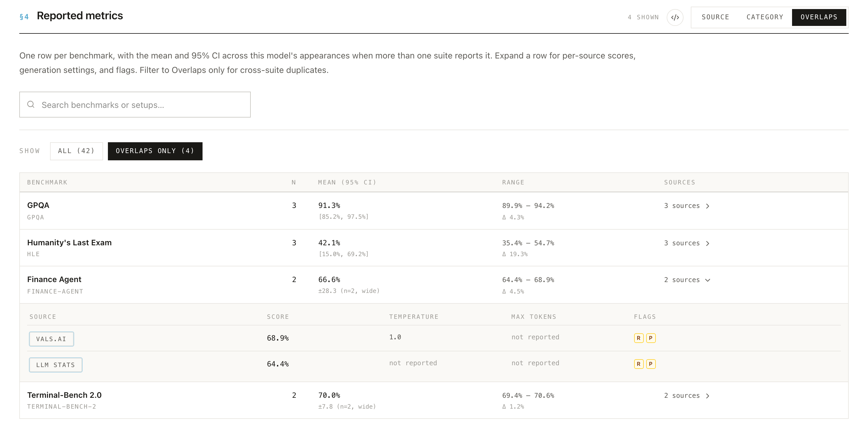Click the MEAN (95% CI) column header
The width and height of the screenshot is (868, 446).
click(347, 182)
